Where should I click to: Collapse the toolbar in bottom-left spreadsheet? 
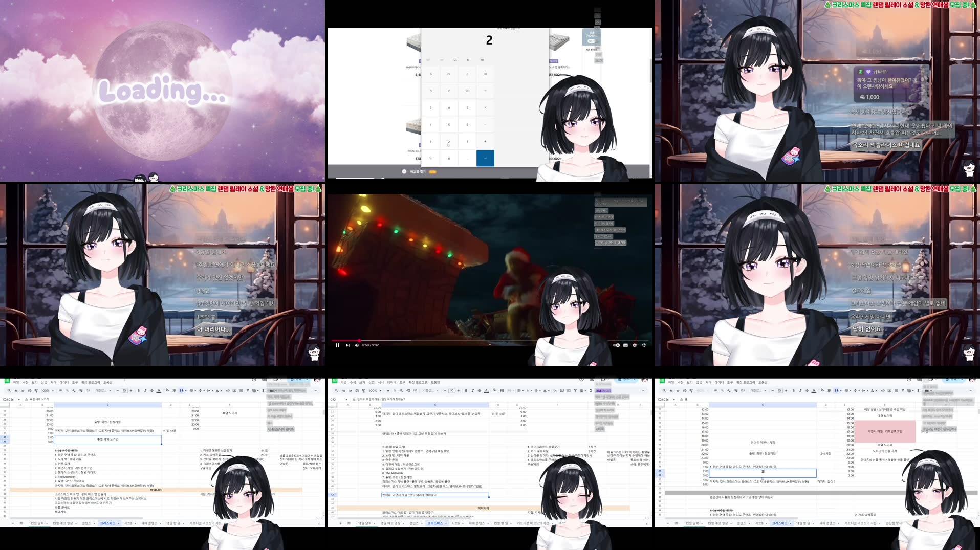click(x=316, y=391)
